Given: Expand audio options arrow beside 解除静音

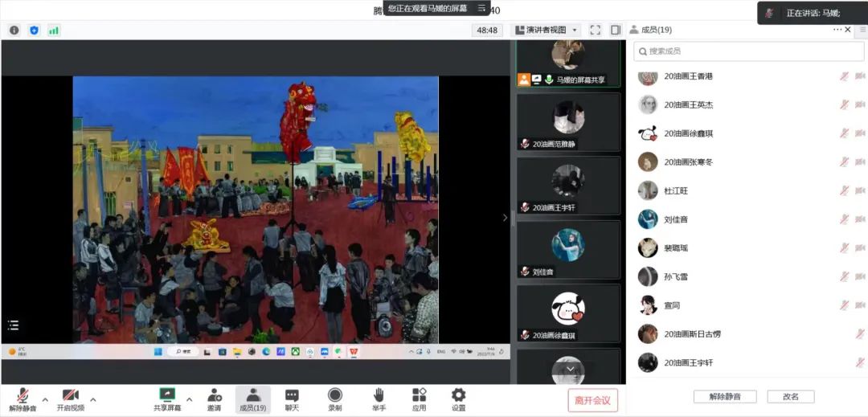Looking at the screenshot, I should tap(45, 399).
